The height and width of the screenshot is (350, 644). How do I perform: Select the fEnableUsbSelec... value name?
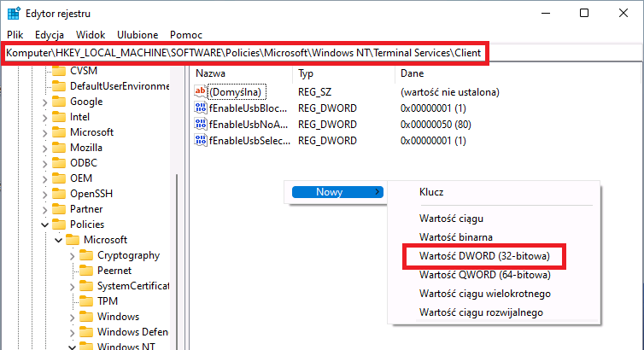point(249,141)
